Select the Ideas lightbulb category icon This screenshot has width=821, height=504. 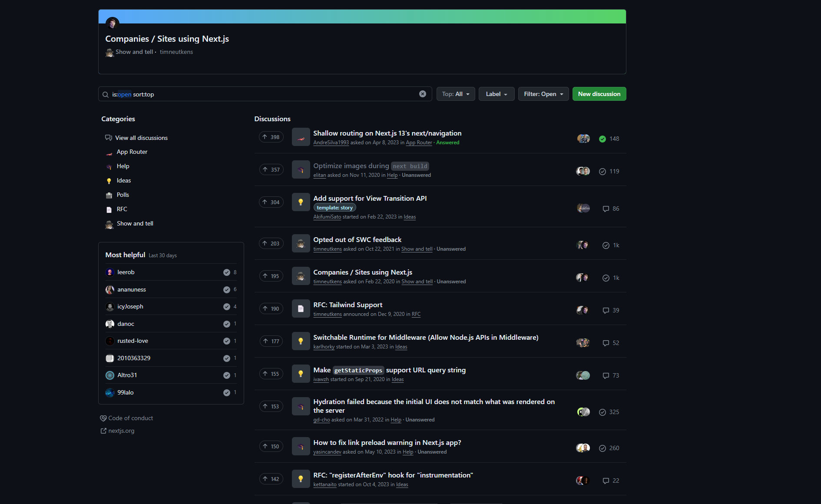[109, 180]
